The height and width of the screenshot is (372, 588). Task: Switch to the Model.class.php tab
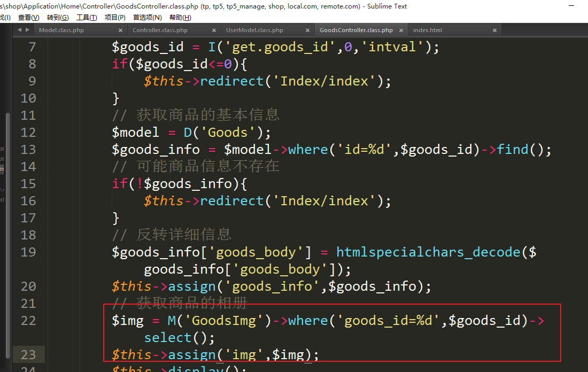(x=61, y=30)
